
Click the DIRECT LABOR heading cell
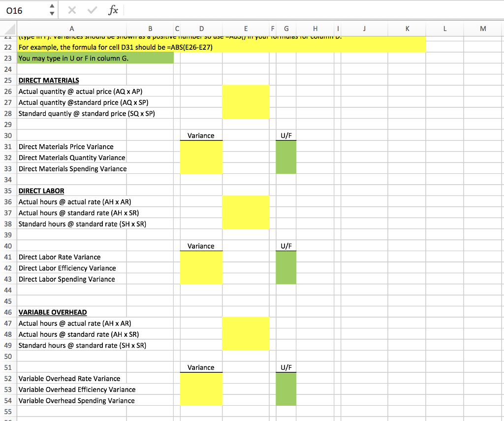click(x=41, y=191)
